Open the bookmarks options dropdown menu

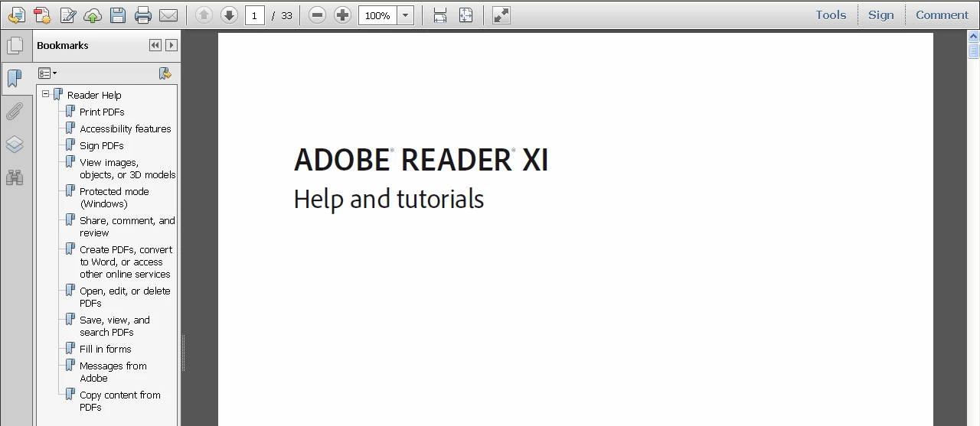[47, 73]
